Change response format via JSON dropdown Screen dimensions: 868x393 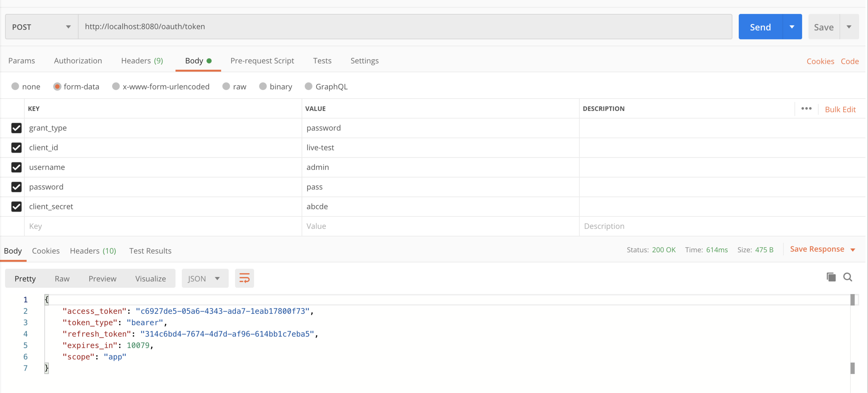point(205,278)
